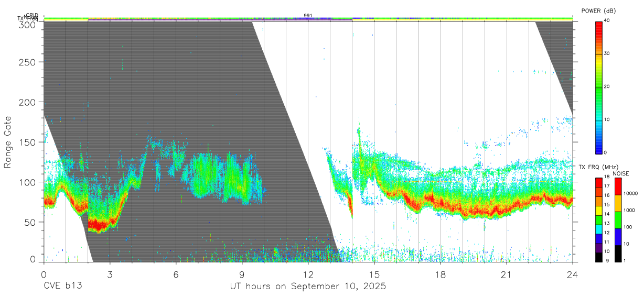Click the purple swatch in the TX FRQ legend
The width and height of the screenshot is (644, 297).
coord(598,248)
